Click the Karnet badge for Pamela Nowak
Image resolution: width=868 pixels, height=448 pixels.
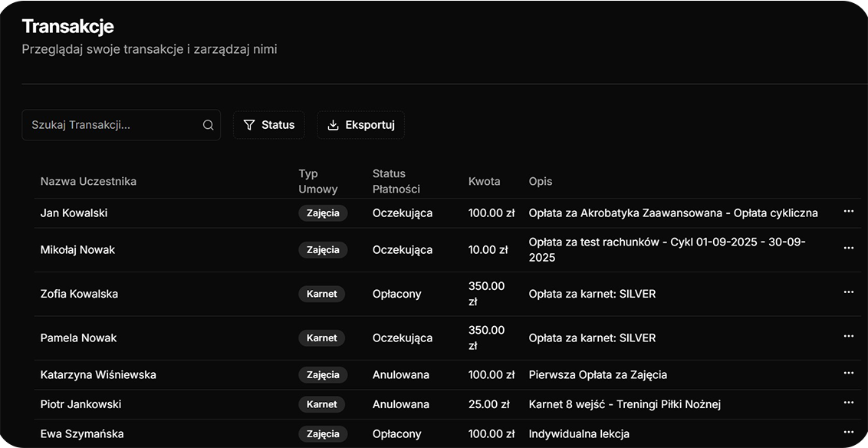tap(322, 338)
